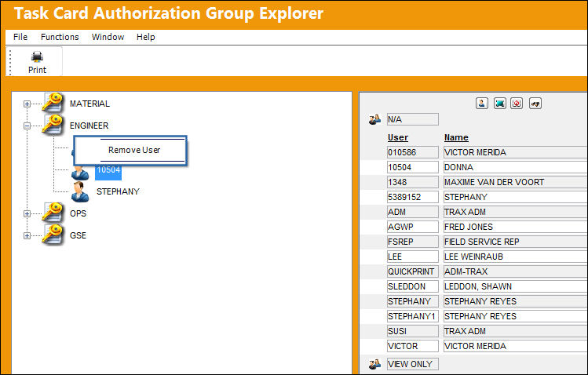Select user cell QUICKPRINT

coord(412,271)
